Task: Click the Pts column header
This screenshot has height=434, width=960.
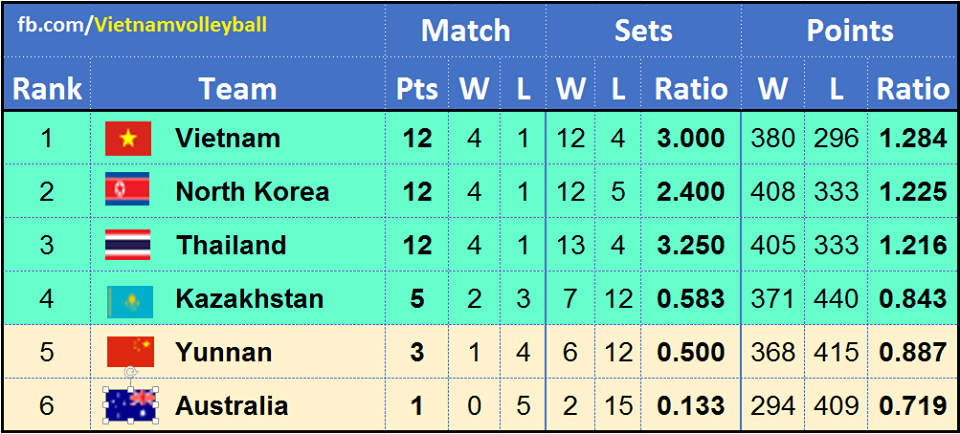Action: [417, 88]
